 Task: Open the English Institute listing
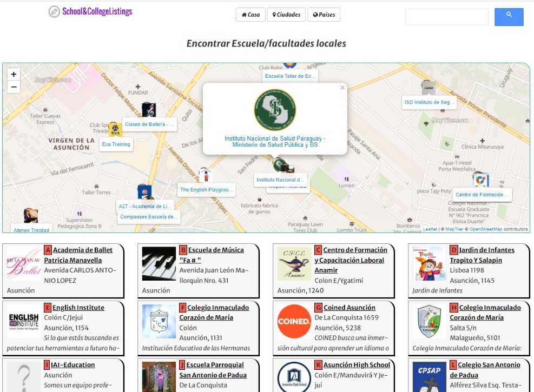click(x=78, y=308)
